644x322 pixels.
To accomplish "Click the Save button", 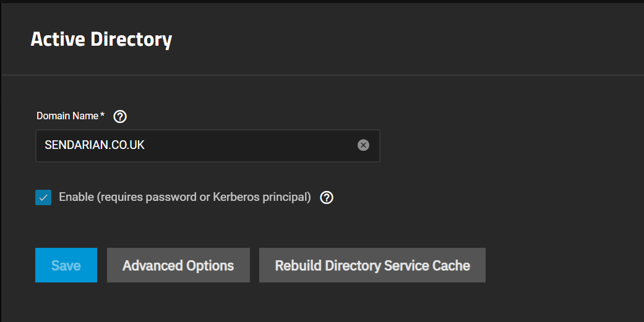I will (66, 265).
